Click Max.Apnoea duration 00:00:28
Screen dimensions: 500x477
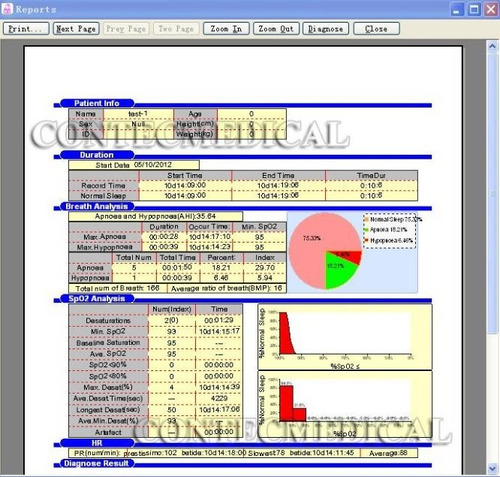pyautogui.click(x=163, y=237)
